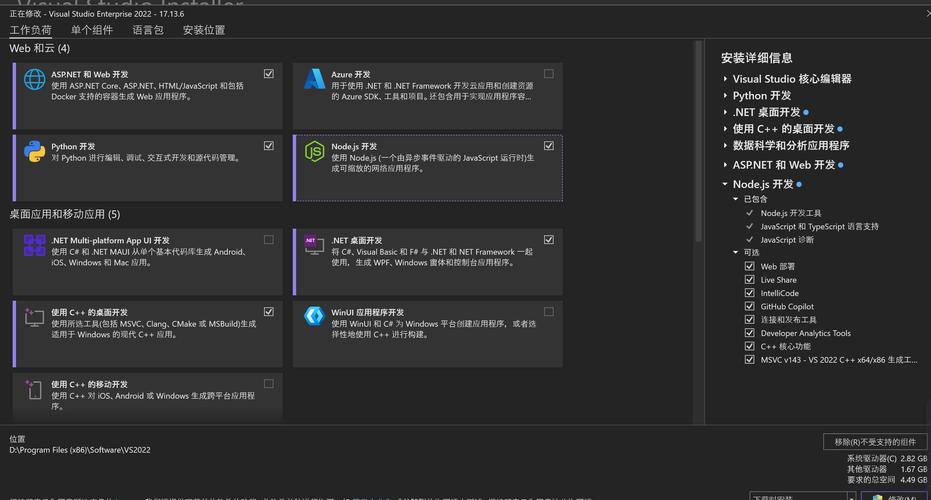The image size is (931, 500).
Task: Click the D:\Program Files (x86)\Software\VS2022 path
Action: 80,450
